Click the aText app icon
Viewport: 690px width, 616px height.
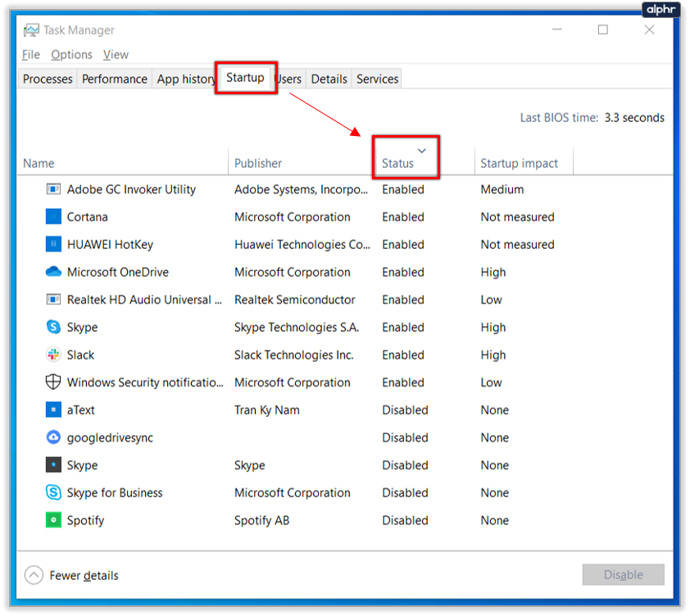(x=53, y=410)
